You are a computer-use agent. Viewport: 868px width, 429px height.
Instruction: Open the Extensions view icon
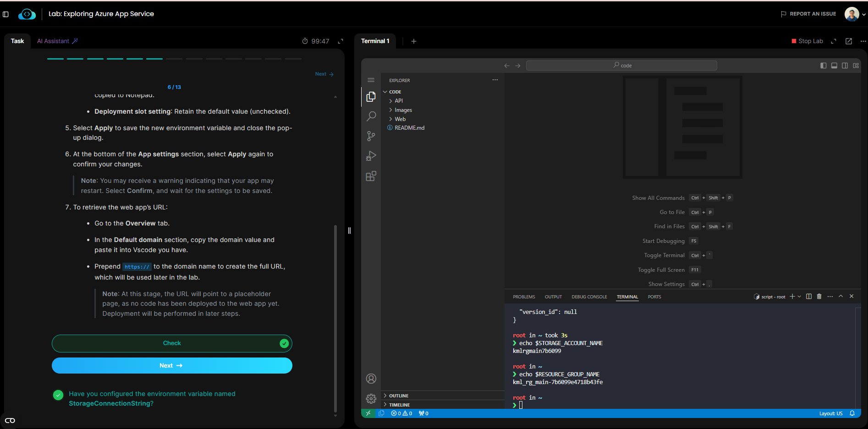coord(371,176)
